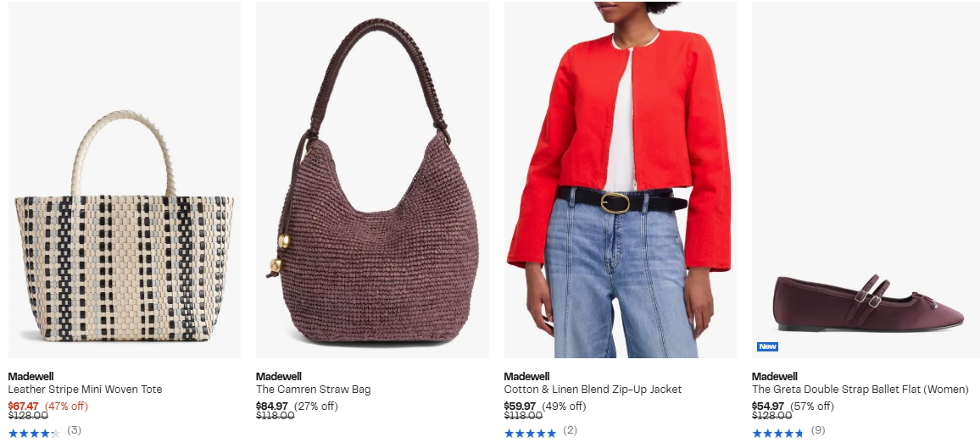Click the $54.97 price of the ballet flat
Image resolution: width=980 pixels, height=448 pixels.
tap(767, 407)
